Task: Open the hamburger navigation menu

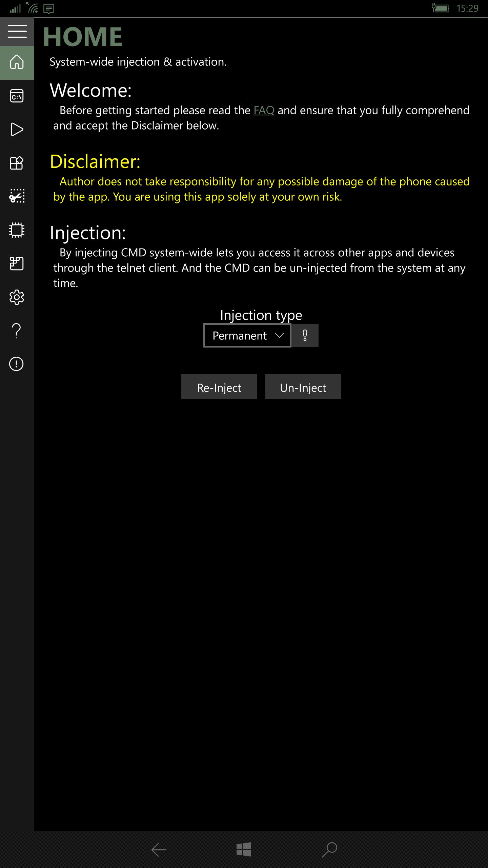Action: (17, 32)
